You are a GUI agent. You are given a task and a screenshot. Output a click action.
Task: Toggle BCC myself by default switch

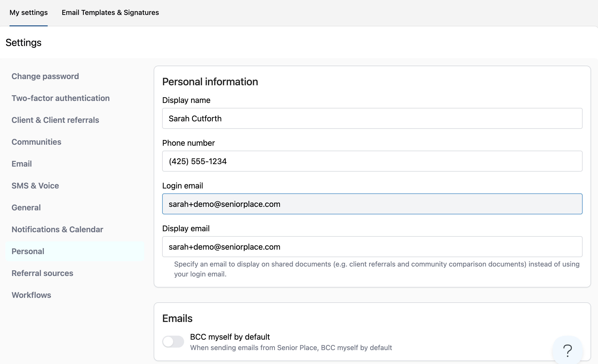[173, 341]
